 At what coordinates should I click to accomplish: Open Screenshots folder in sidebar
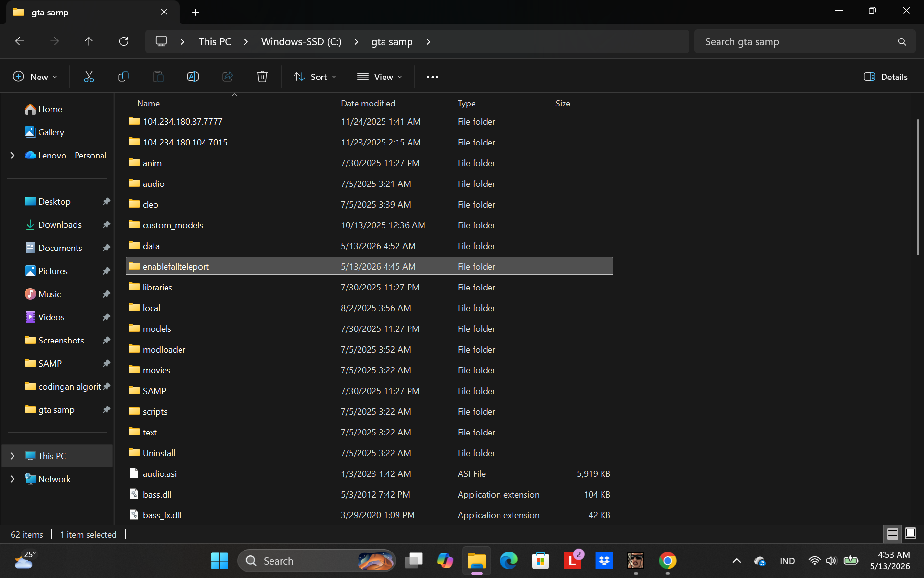coord(61,341)
